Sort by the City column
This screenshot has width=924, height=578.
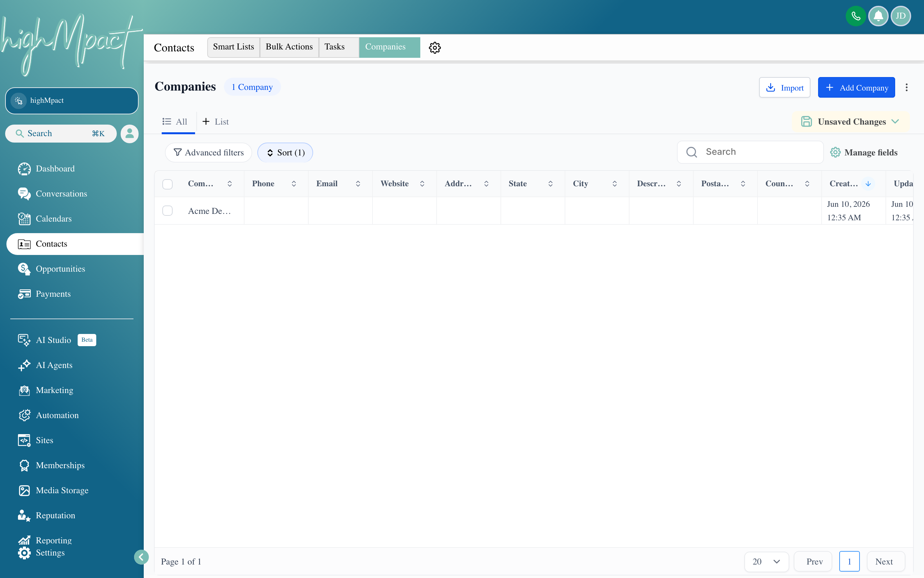pos(615,184)
